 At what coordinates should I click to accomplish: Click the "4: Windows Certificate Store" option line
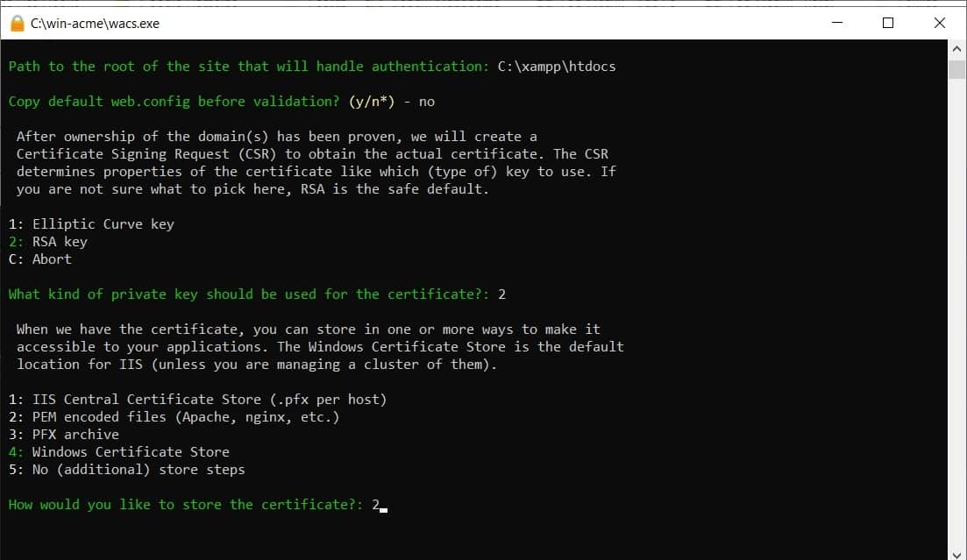tap(119, 452)
